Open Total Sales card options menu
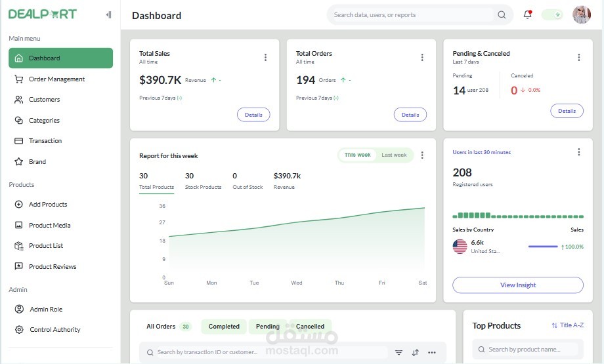The width and height of the screenshot is (604, 364). [265, 57]
